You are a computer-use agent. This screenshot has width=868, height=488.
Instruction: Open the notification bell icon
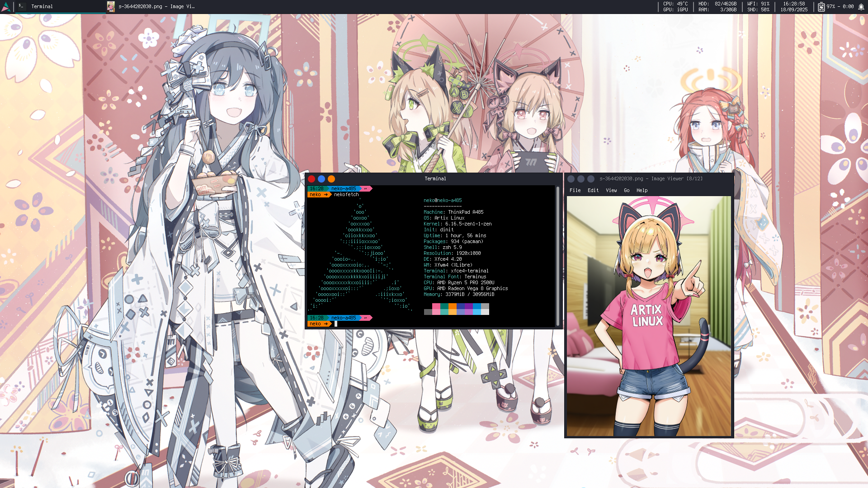point(861,7)
